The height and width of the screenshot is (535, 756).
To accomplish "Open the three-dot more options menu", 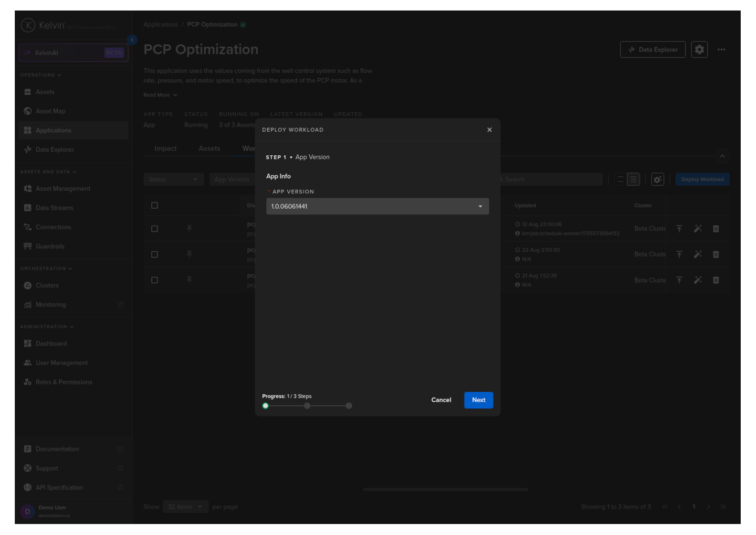I will point(721,50).
